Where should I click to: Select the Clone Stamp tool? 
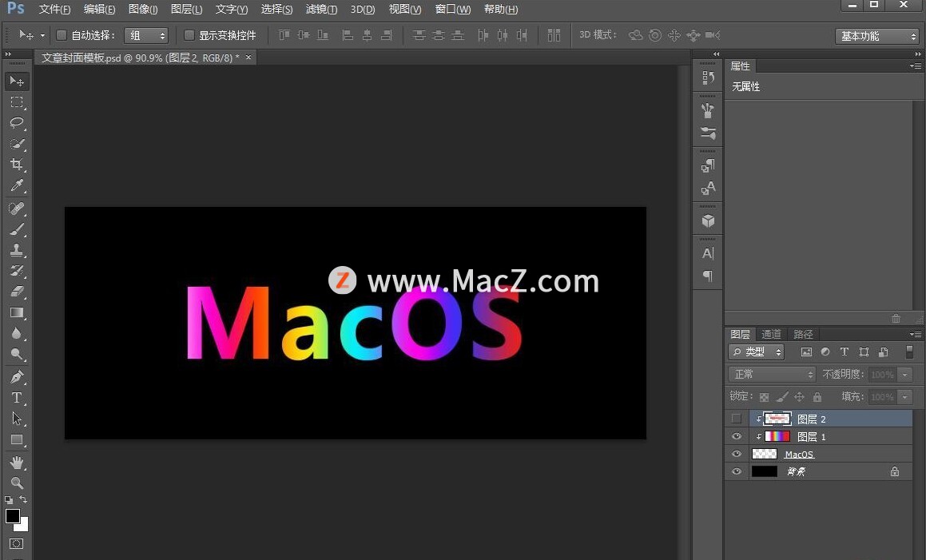click(x=17, y=250)
